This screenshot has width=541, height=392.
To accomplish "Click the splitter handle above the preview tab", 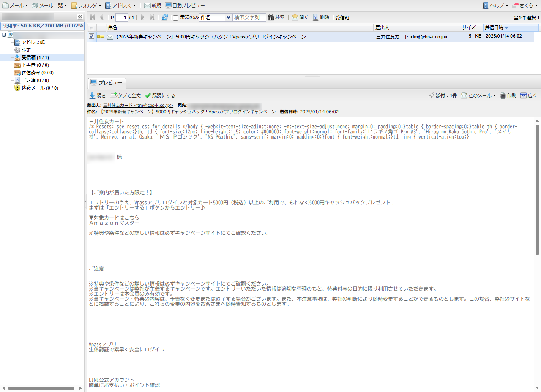I will [x=312, y=76].
